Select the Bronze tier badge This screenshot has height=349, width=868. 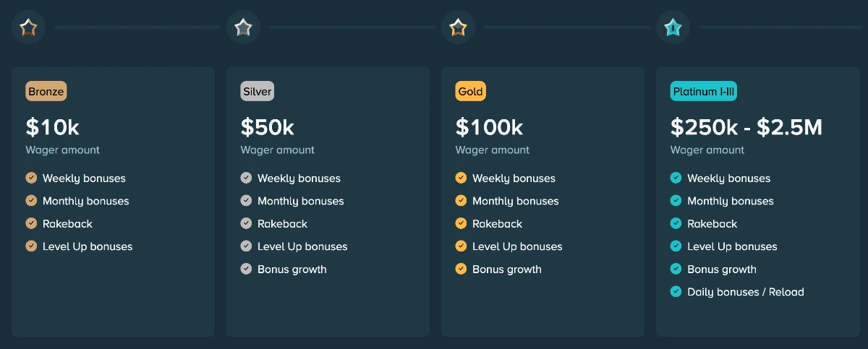tap(46, 92)
